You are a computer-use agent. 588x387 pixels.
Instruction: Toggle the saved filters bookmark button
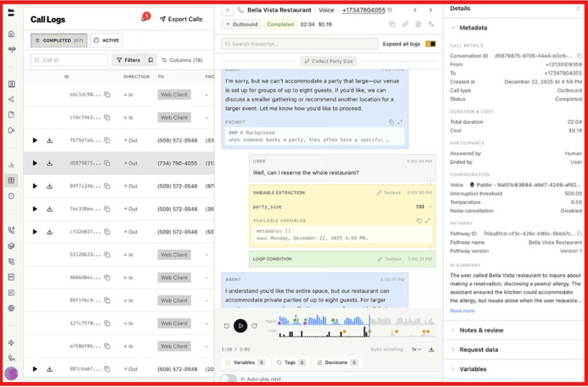[150, 60]
